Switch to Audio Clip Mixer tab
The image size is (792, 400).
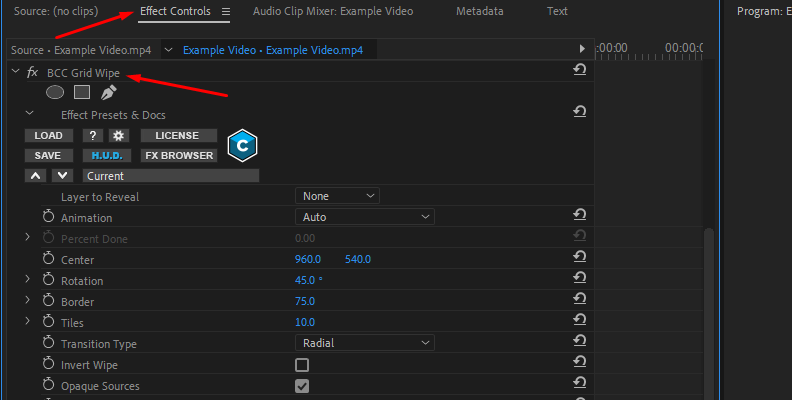[332, 12]
